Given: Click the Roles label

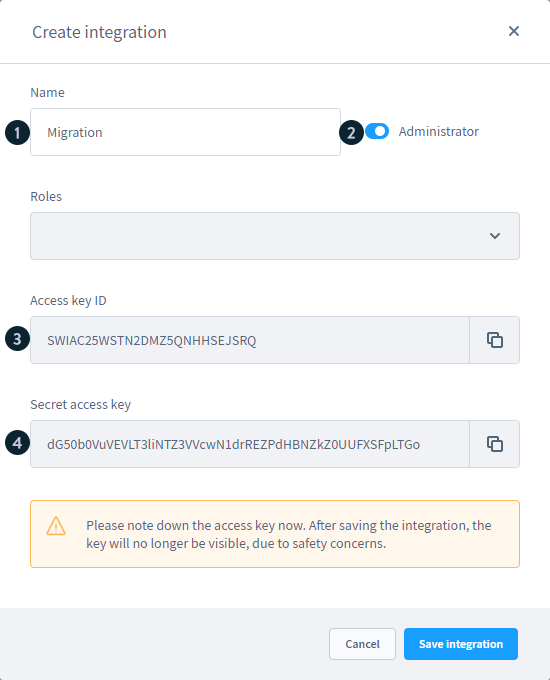Looking at the screenshot, I should pyautogui.click(x=46, y=196).
